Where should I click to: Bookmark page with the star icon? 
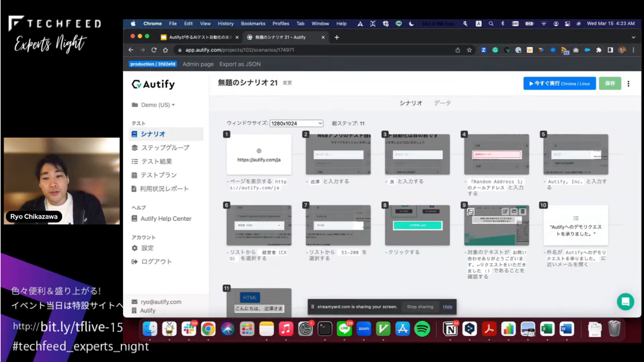pos(469,49)
